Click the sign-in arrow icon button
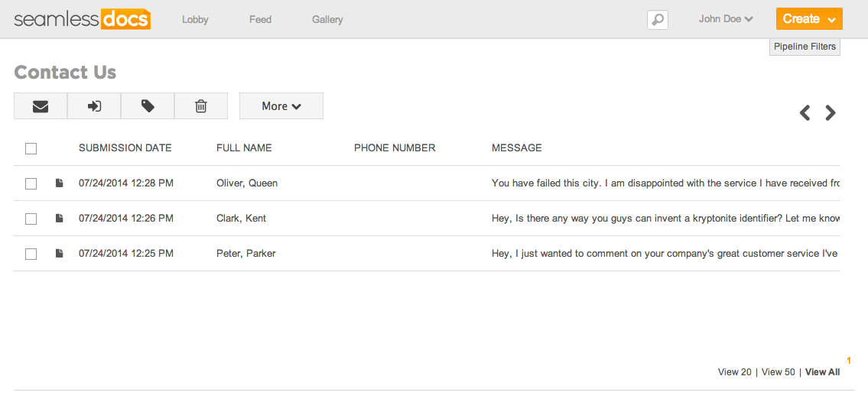Image resolution: width=868 pixels, height=402 pixels. (x=94, y=106)
